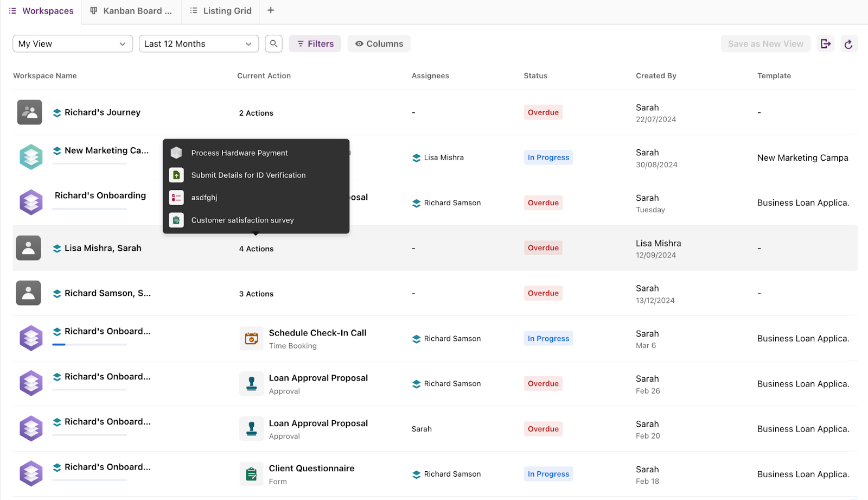Switch to the Workspaces tab
This screenshot has height=500, width=868.
tap(41, 11)
